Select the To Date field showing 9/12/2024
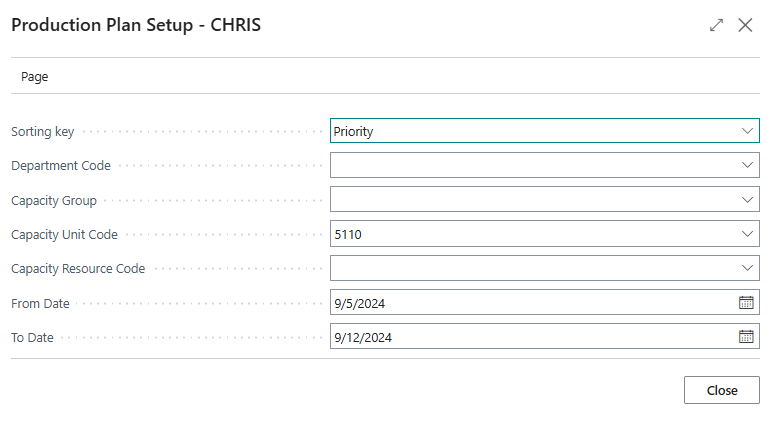Viewport: 778px width, 422px height. 544,337
